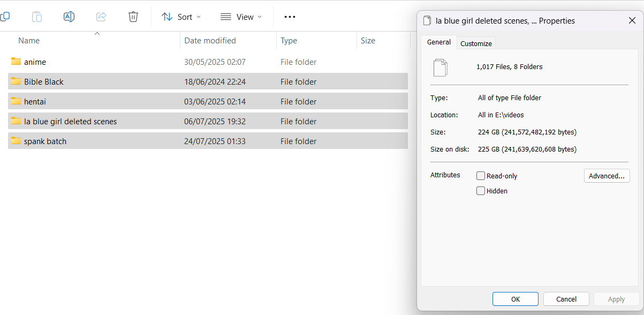
Task: Click the spank batch folder icon
Action: point(16,141)
